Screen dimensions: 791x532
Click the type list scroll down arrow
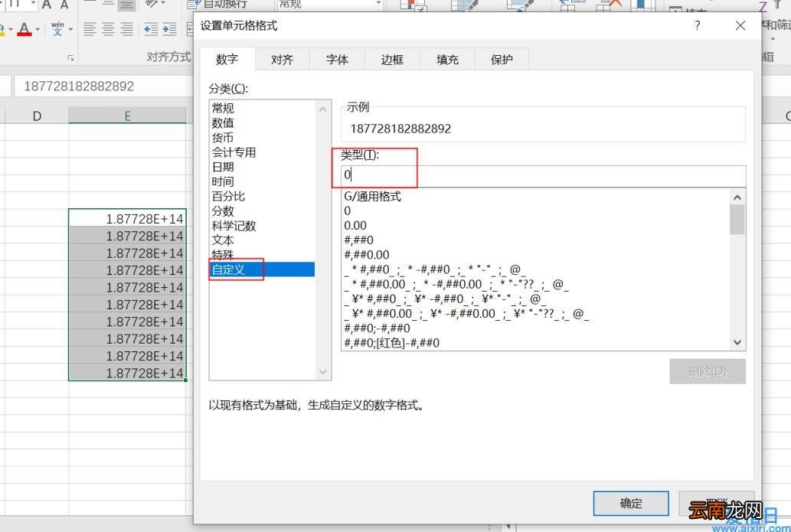(x=737, y=342)
